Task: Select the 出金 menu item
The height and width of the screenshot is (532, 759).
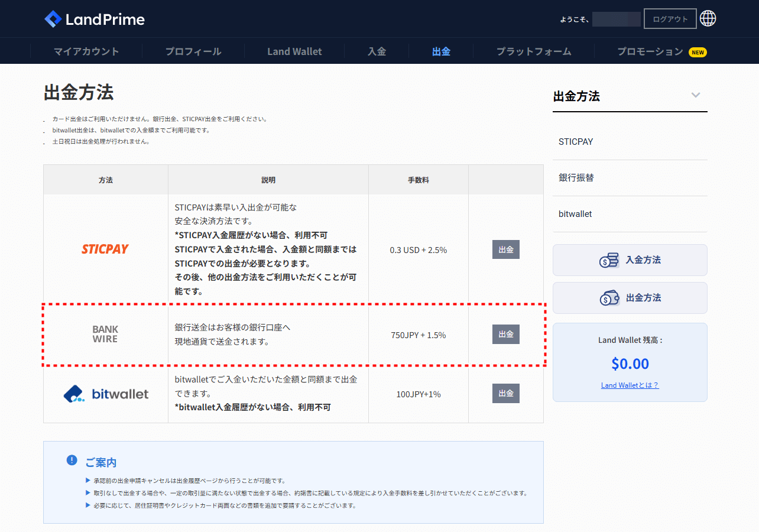Action: tap(441, 51)
